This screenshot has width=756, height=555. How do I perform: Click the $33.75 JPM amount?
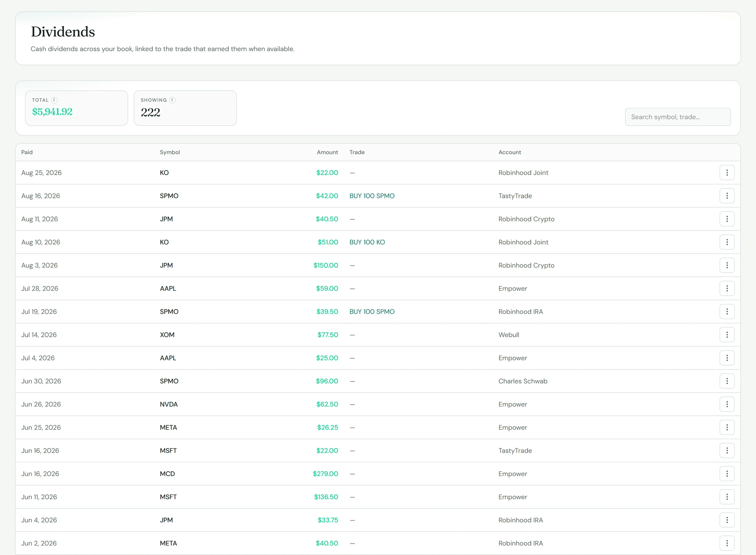coord(328,520)
